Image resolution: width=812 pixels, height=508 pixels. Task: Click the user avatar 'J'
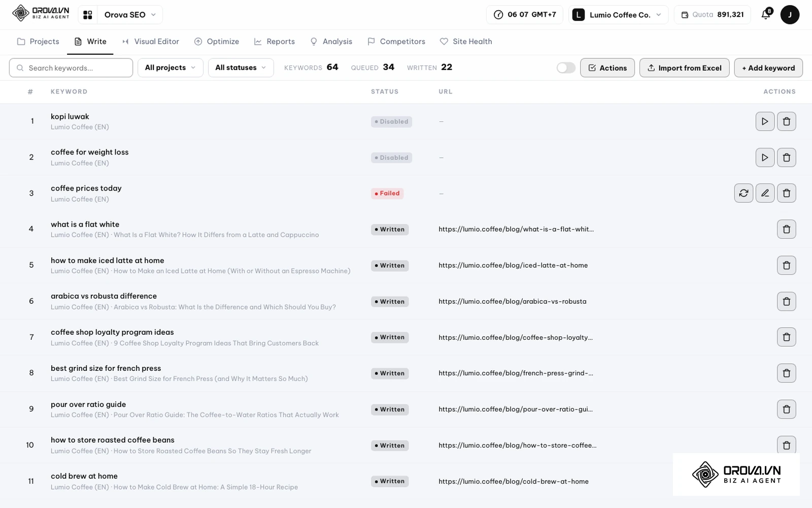coord(790,15)
